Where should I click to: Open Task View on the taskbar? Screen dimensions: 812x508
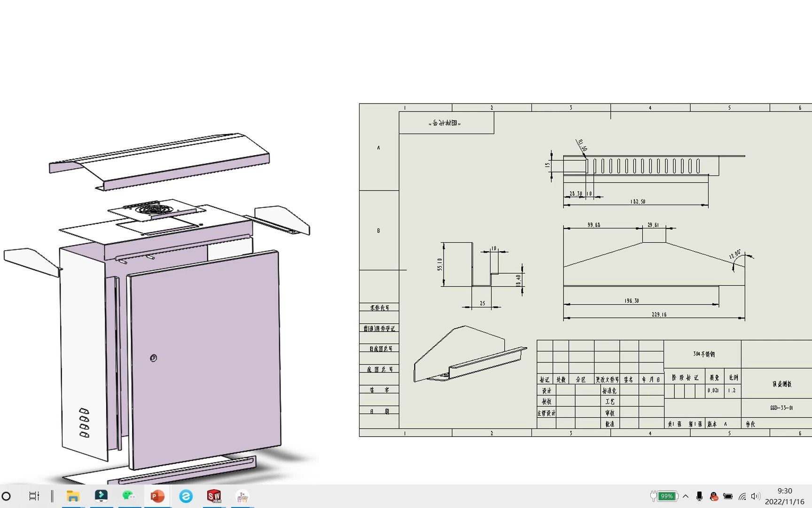point(34,496)
